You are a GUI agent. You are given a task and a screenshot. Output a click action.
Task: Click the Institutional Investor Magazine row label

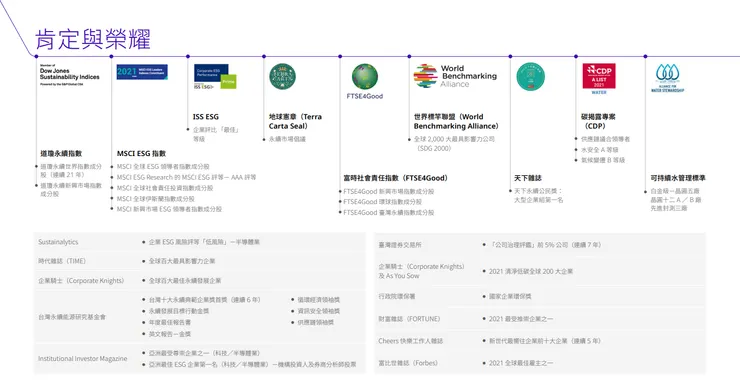[x=83, y=358]
